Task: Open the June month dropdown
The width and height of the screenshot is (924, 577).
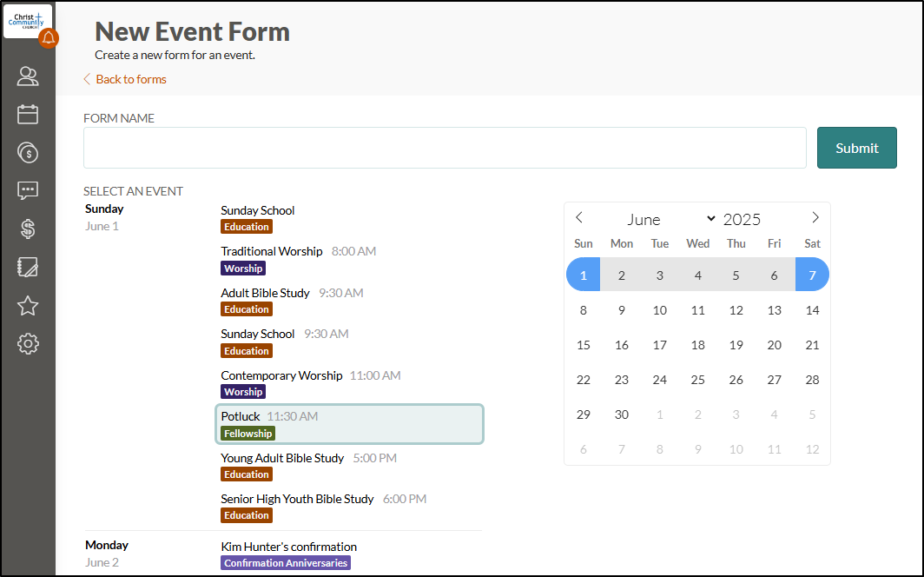Action: coord(670,219)
